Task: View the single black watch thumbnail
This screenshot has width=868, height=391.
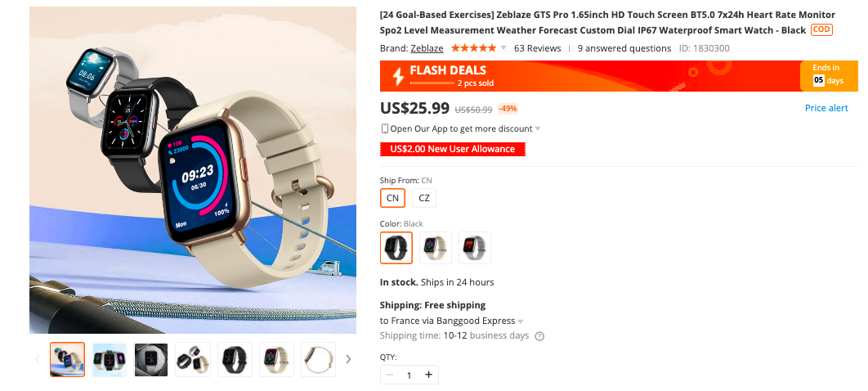Action: coord(234,359)
